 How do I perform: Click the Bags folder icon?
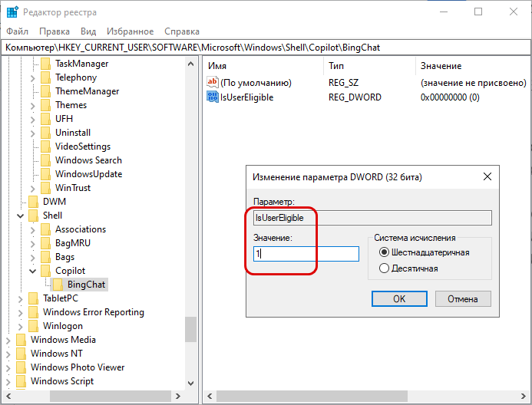(45, 257)
